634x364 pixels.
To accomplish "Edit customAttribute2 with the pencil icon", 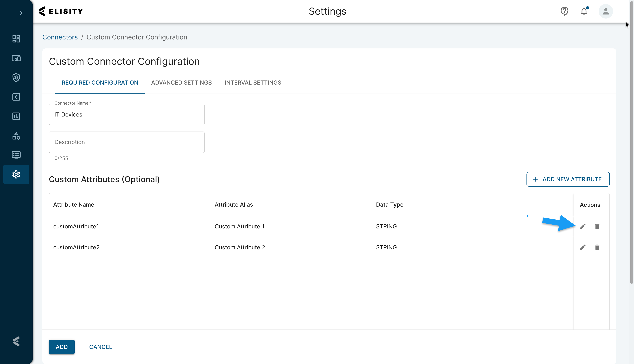I will (x=583, y=247).
